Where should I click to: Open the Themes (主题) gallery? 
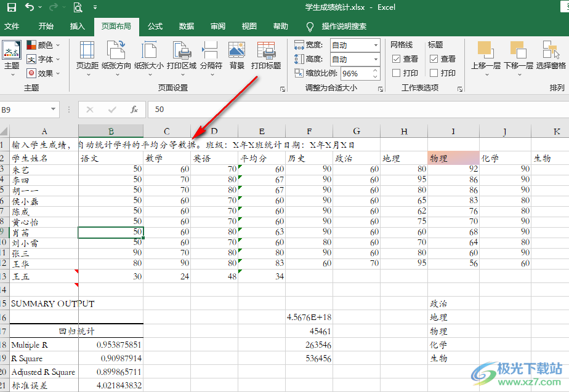click(12, 58)
